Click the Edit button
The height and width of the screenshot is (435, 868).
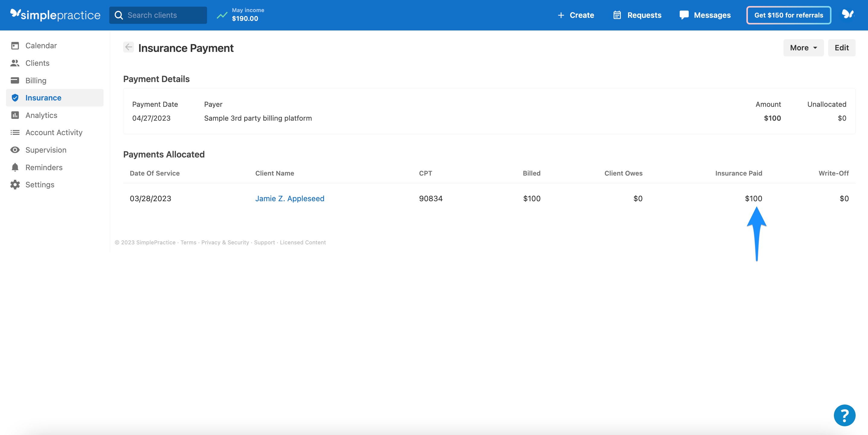click(842, 47)
